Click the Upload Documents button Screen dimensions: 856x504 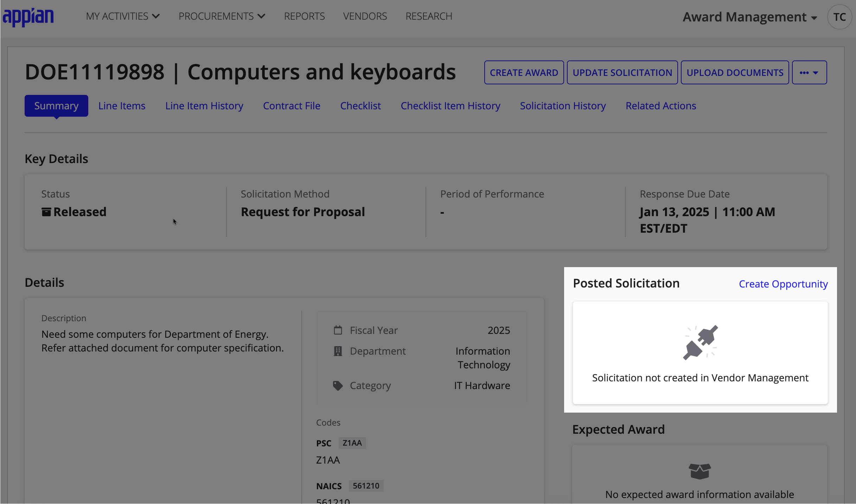(x=735, y=72)
